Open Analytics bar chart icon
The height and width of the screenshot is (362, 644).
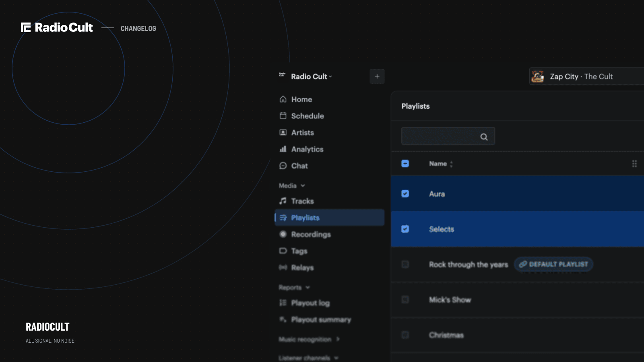pos(283,149)
